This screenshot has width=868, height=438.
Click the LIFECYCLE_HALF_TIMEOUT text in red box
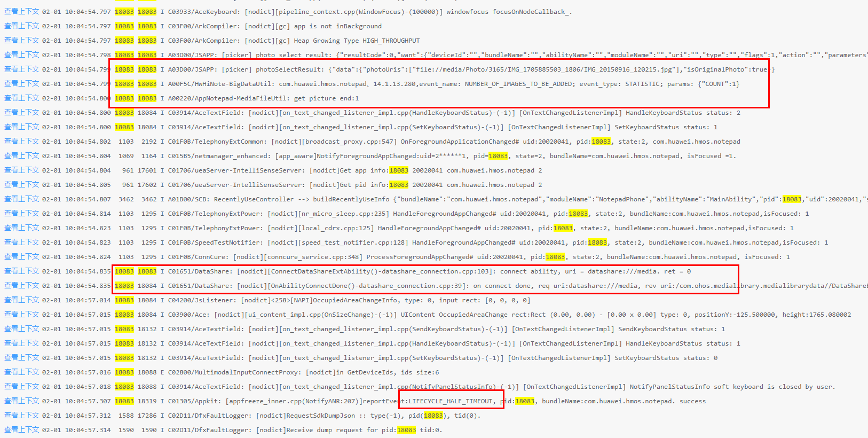click(x=451, y=401)
